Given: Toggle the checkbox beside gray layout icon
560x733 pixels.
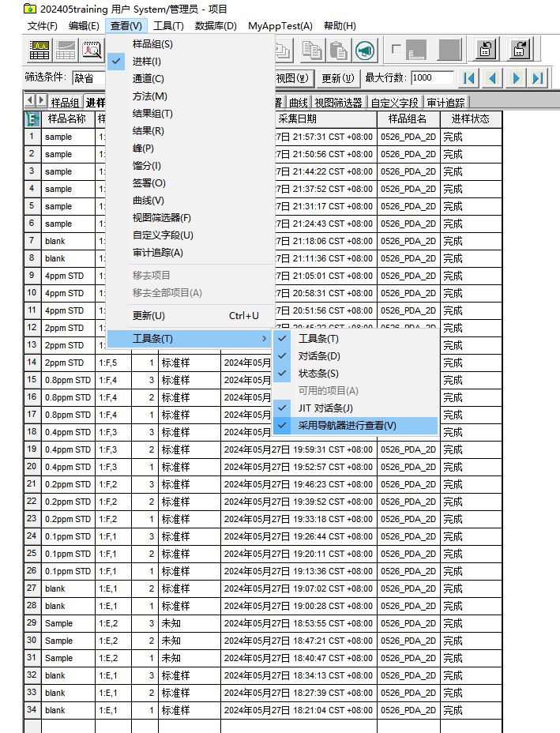Looking at the screenshot, I should (x=397, y=49).
